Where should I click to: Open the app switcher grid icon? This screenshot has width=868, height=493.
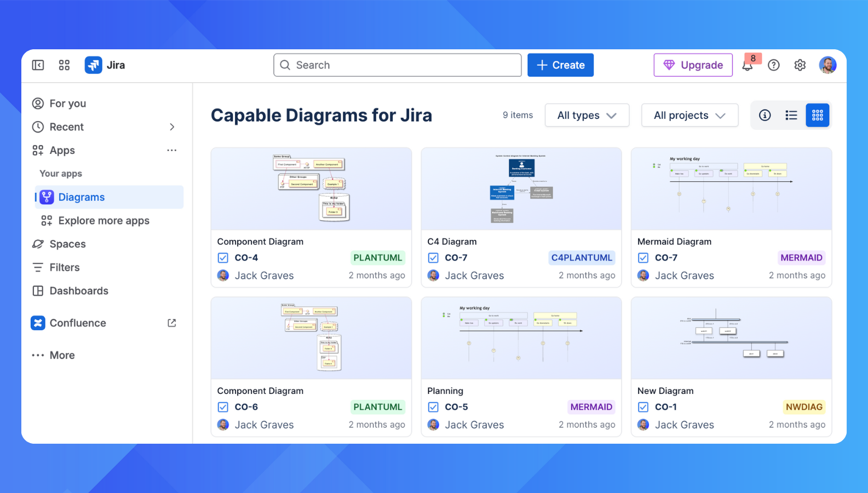click(x=64, y=65)
